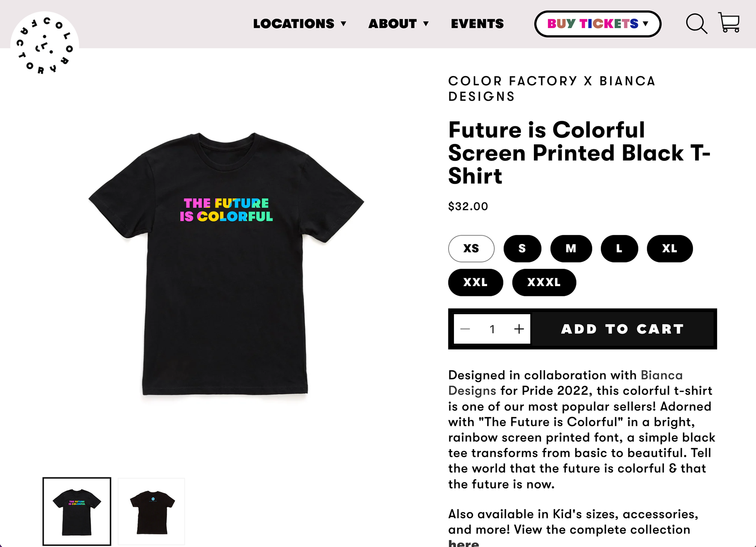Select size M

point(571,249)
